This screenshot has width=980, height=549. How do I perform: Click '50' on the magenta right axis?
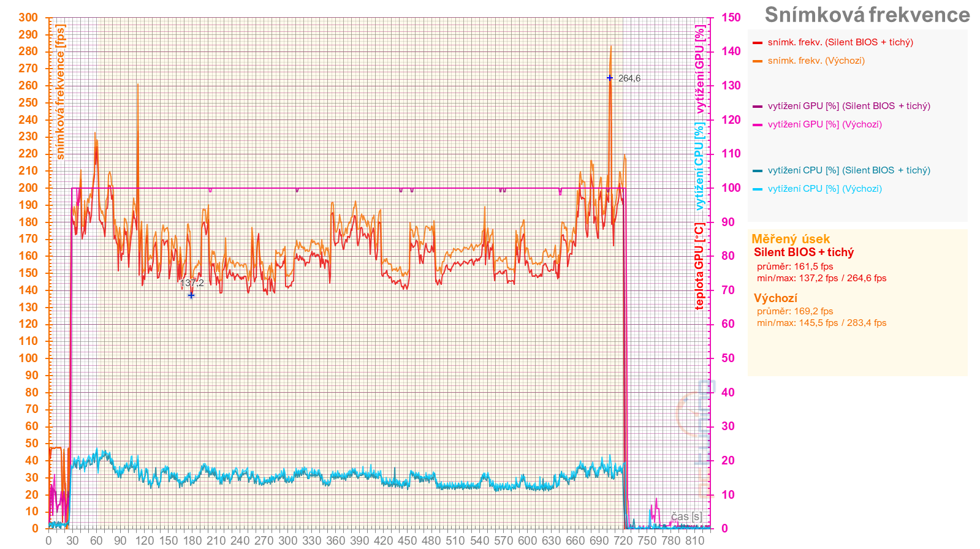[727, 358]
